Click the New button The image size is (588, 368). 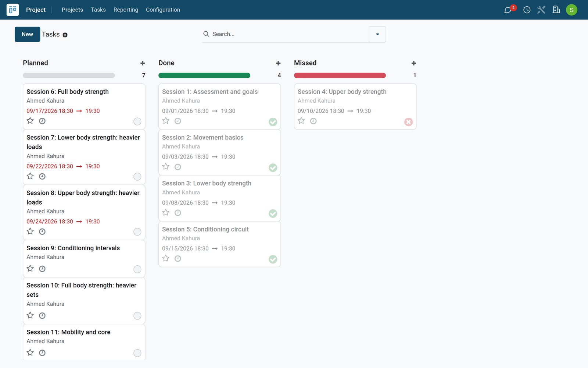(27, 34)
